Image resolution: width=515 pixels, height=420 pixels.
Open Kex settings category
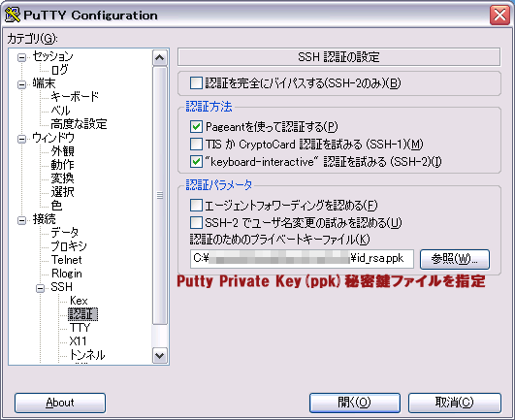click(x=79, y=301)
